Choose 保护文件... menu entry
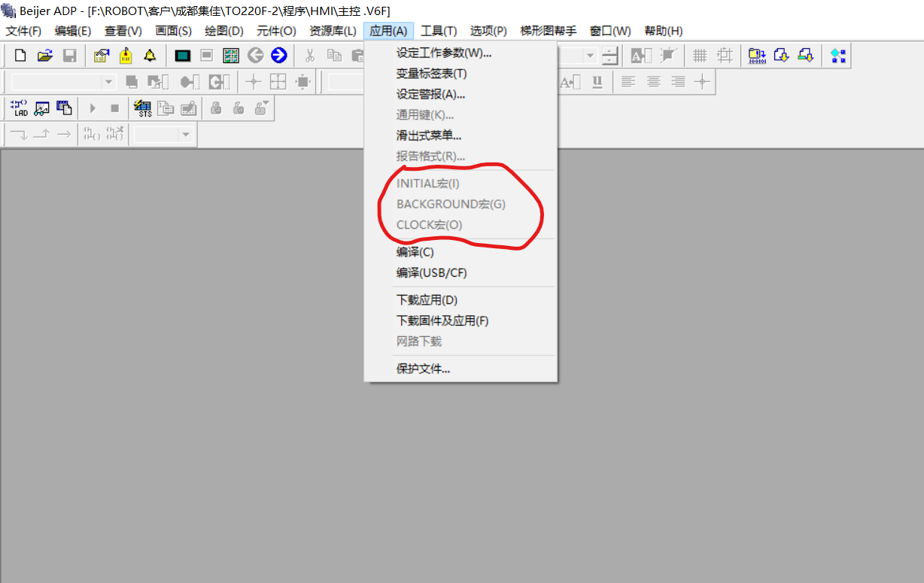Viewport: 924px width, 583px height. [x=423, y=369]
